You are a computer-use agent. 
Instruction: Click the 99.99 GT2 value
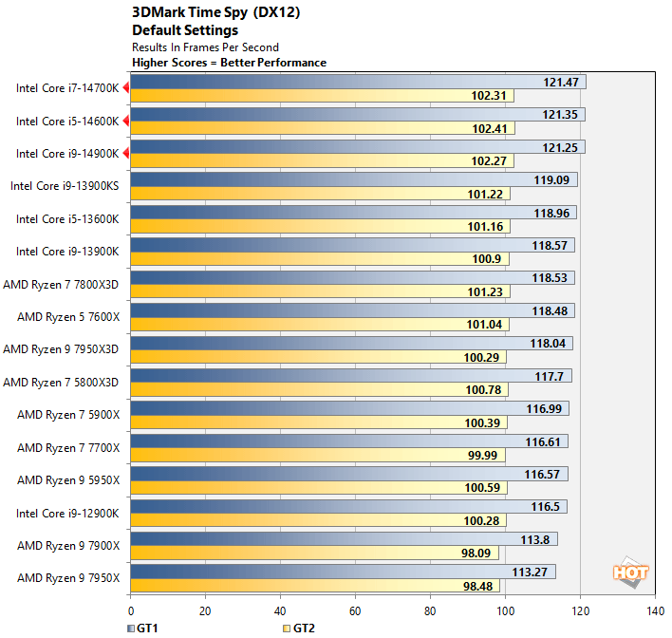click(x=482, y=455)
